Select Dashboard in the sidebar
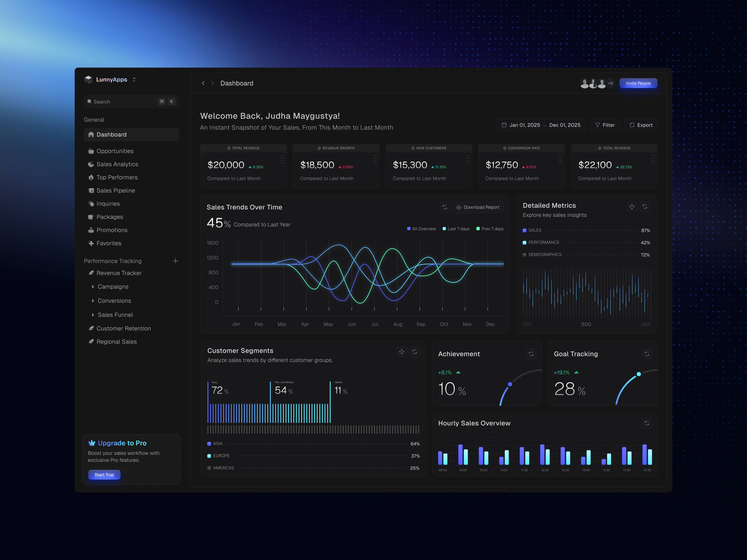This screenshot has width=747, height=560. pyautogui.click(x=131, y=134)
